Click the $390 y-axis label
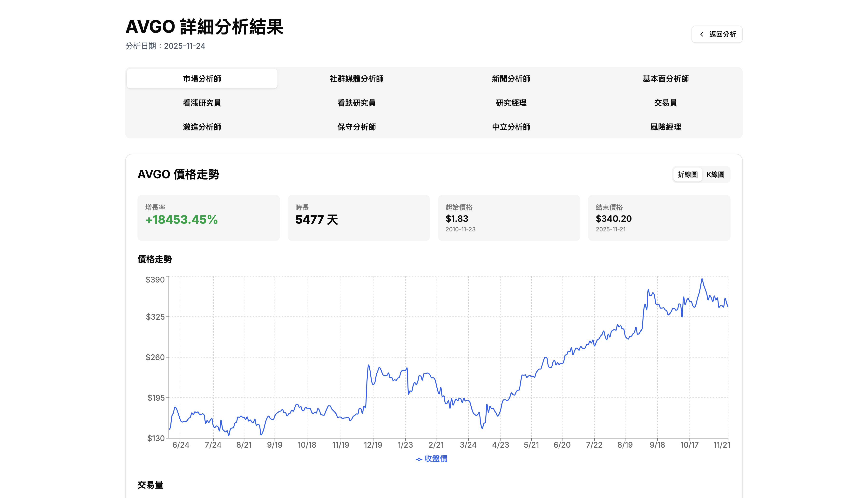This screenshot has height=498, width=868. pos(155,280)
